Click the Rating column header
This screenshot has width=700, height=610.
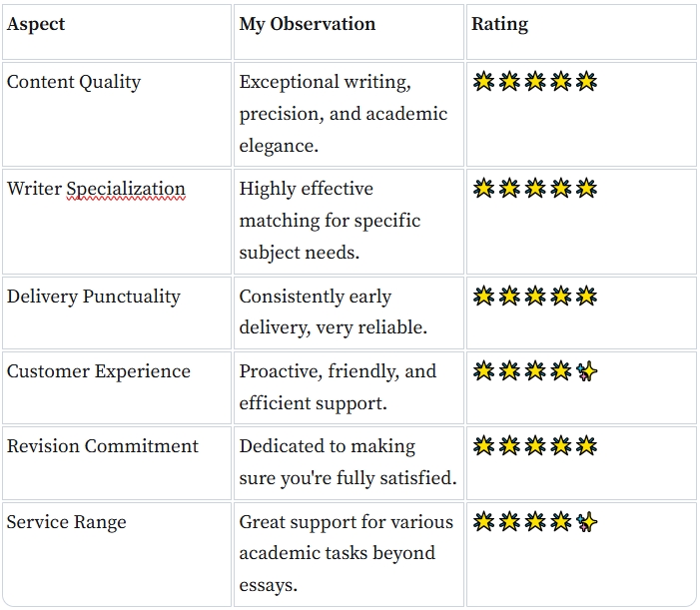point(499,24)
